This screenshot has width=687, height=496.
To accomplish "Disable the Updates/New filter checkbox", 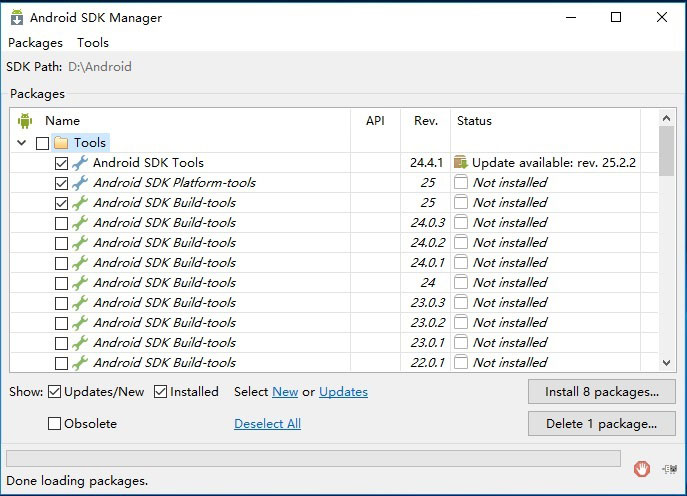I will (x=55, y=392).
